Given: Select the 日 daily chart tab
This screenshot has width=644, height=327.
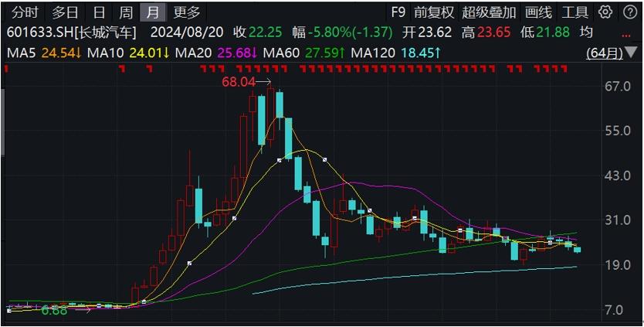Looking at the screenshot, I should pyautogui.click(x=100, y=12).
